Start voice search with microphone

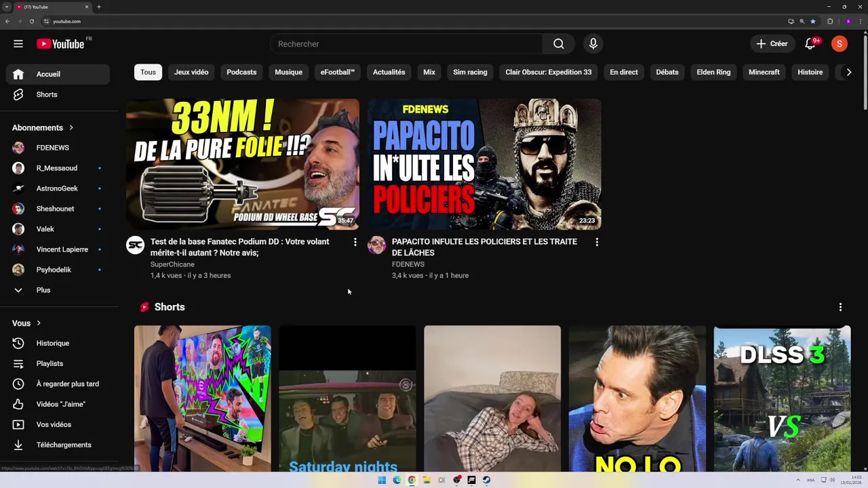593,44
